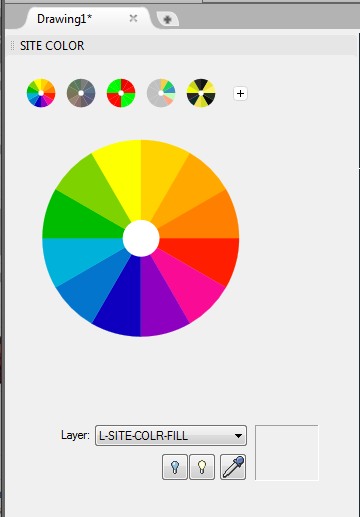The width and height of the screenshot is (360, 517).
Task: Pick the cyan wedge on the wheel
Action: point(78,258)
